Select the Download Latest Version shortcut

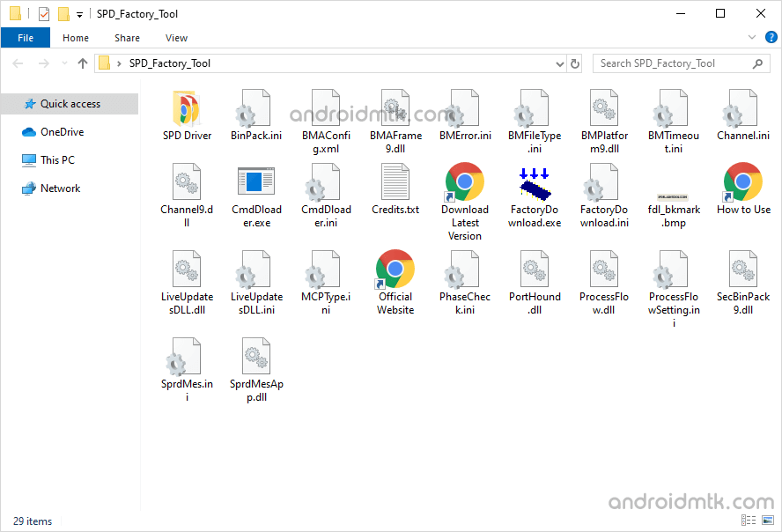click(465, 203)
